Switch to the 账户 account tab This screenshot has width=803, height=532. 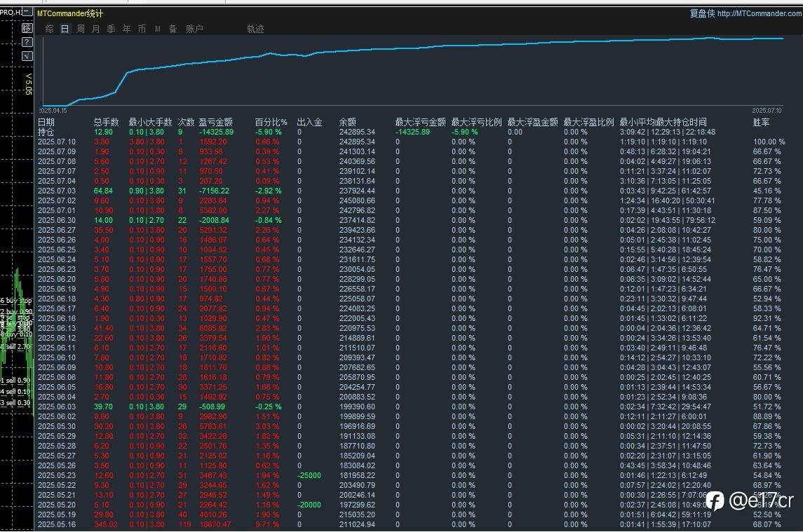click(194, 29)
